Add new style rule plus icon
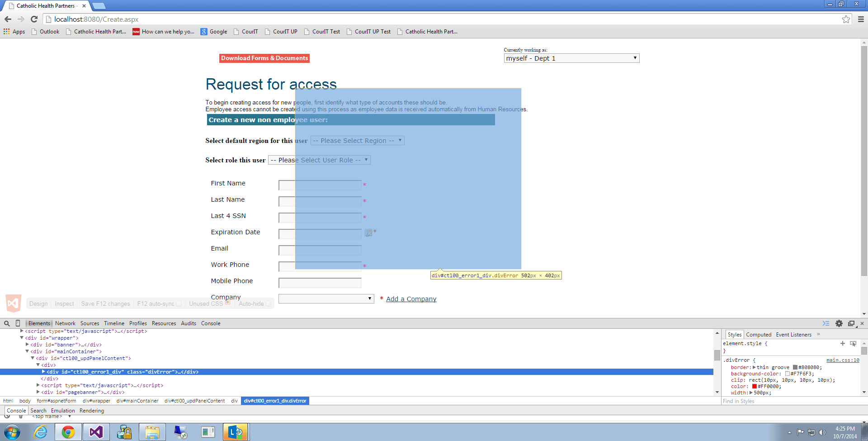868x441 pixels. pos(843,344)
